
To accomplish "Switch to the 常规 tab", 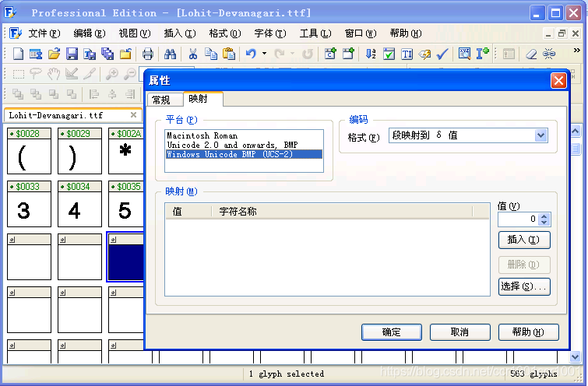I will pos(164,100).
